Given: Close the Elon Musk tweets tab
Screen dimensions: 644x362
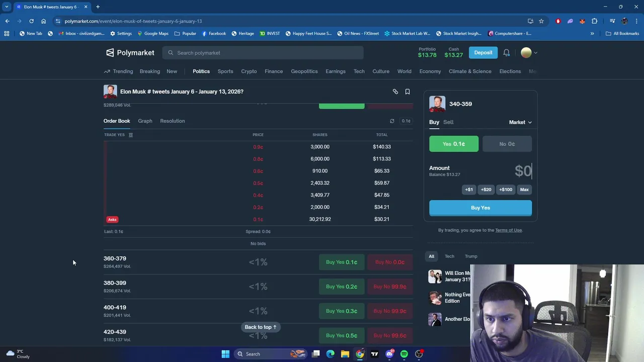Looking at the screenshot, I should point(86,7).
